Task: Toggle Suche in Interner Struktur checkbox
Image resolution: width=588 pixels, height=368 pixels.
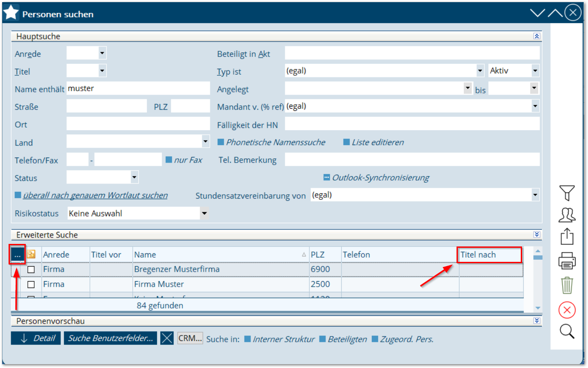Action: click(x=247, y=339)
